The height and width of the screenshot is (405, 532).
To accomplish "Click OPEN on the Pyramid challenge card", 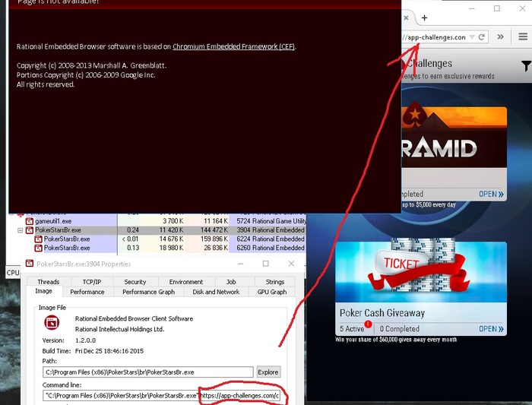I will pyautogui.click(x=491, y=194).
